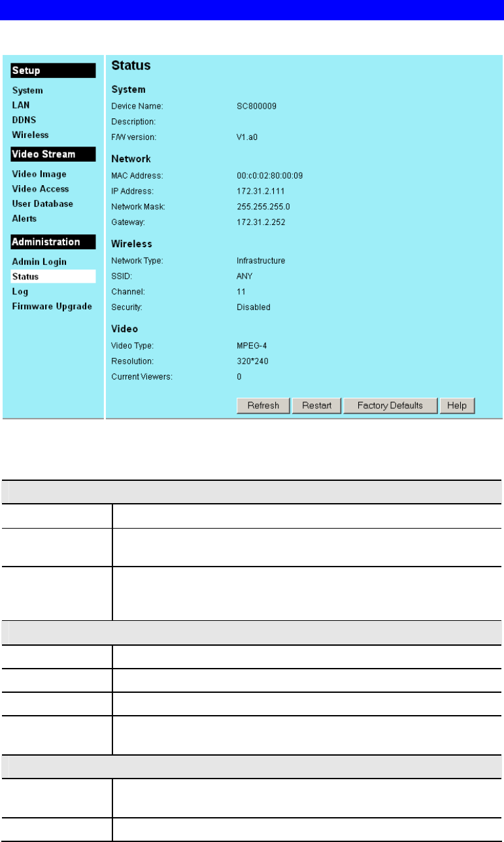Click the Resolution label

133,361
